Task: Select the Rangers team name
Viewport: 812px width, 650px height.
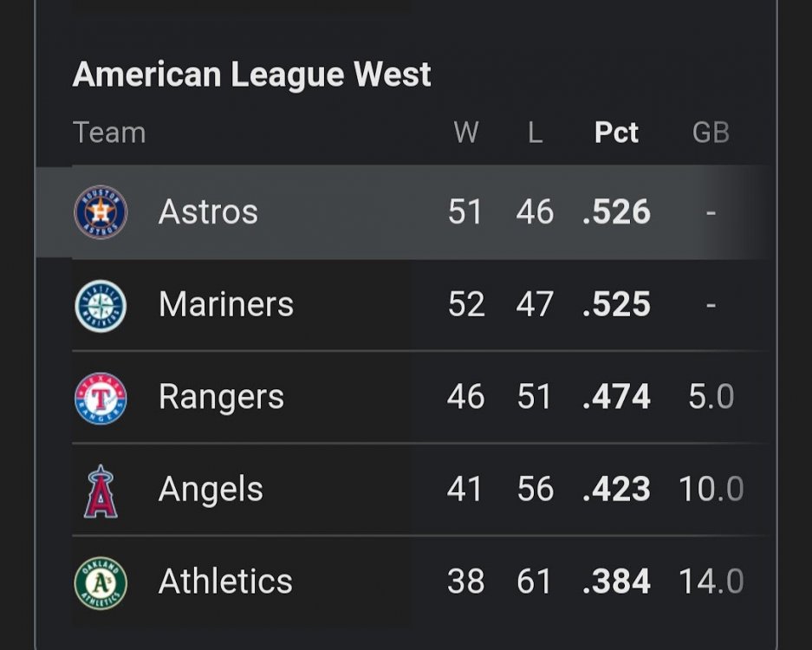Action: (221, 398)
